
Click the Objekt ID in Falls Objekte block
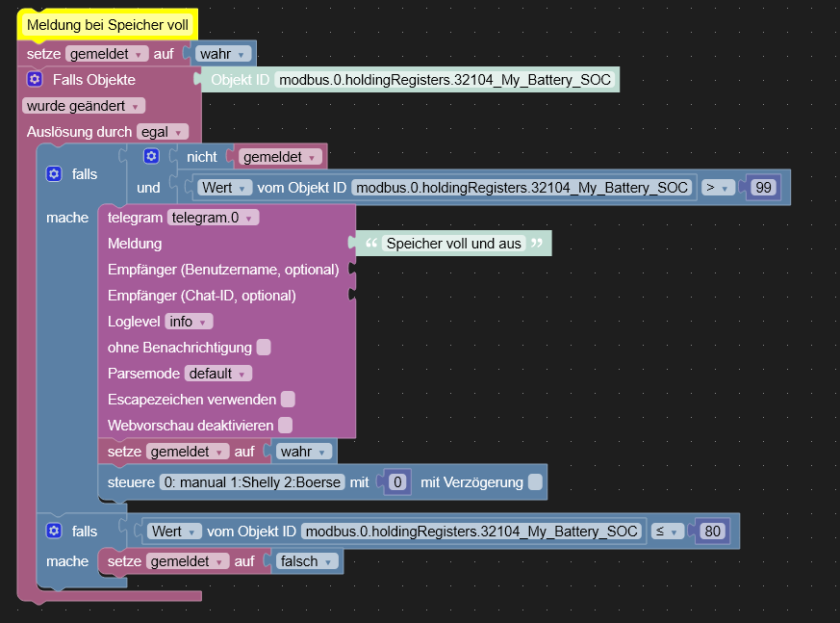[445, 80]
